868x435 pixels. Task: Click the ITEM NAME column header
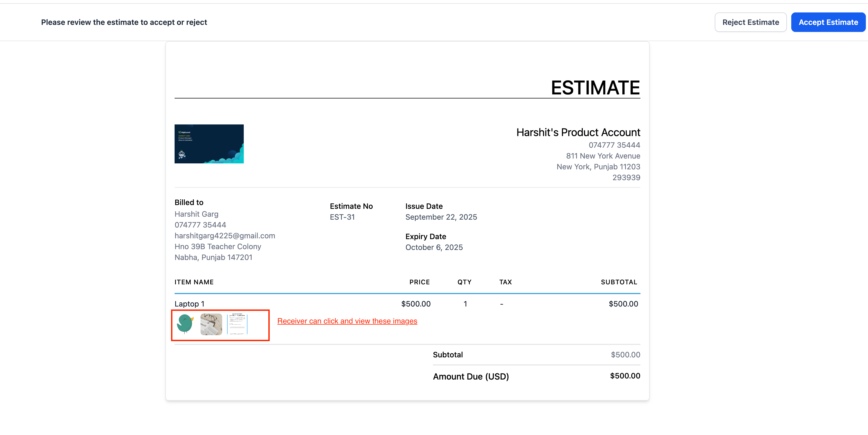tap(194, 282)
